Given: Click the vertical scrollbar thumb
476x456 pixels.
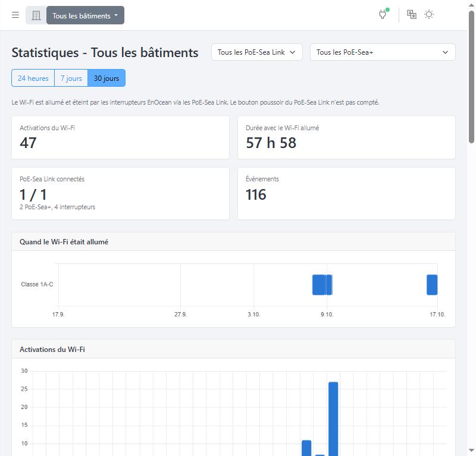Looking at the screenshot, I should 471,76.
